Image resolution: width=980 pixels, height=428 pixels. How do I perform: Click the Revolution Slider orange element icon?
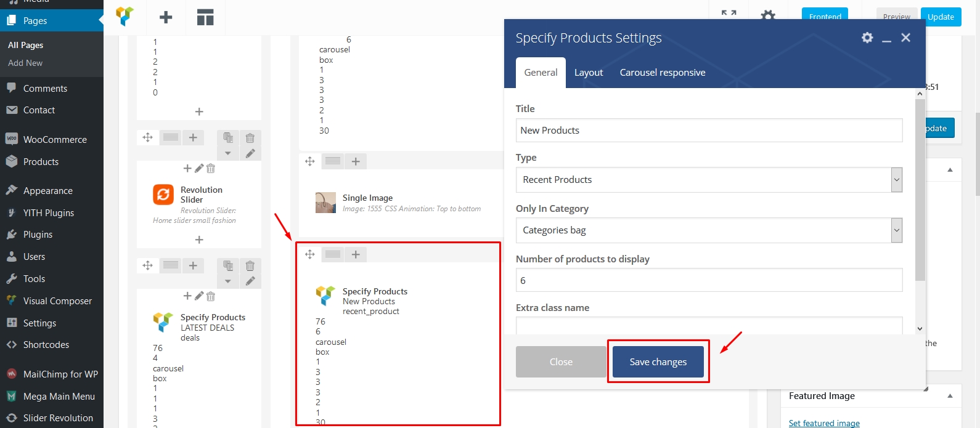163,195
